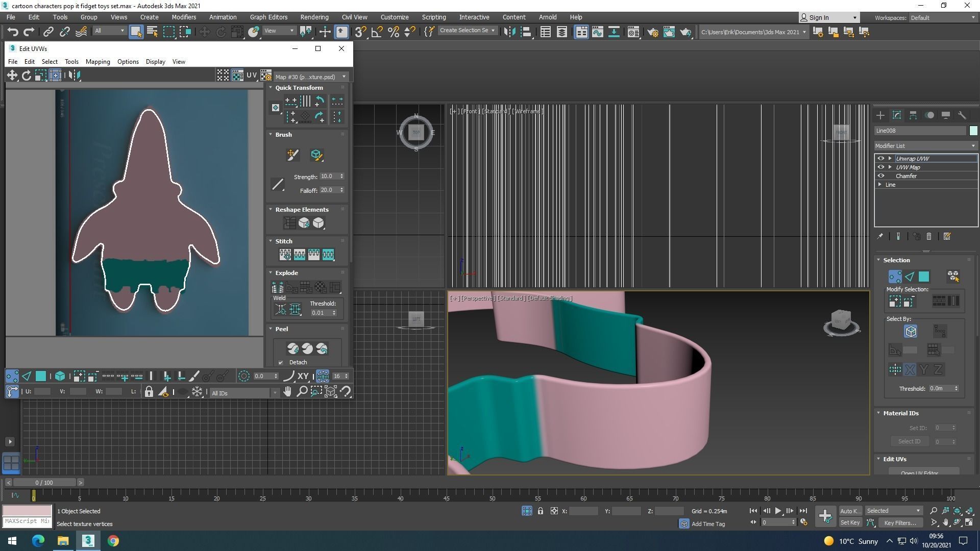Viewport: 980px width, 551px height.
Task: Open the All IDs dropdown
Action: pyautogui.click(x=244, y=393)
